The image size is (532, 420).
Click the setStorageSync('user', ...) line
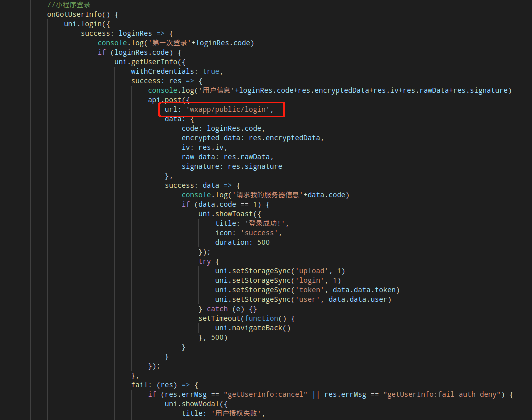[x=303, y=300]
